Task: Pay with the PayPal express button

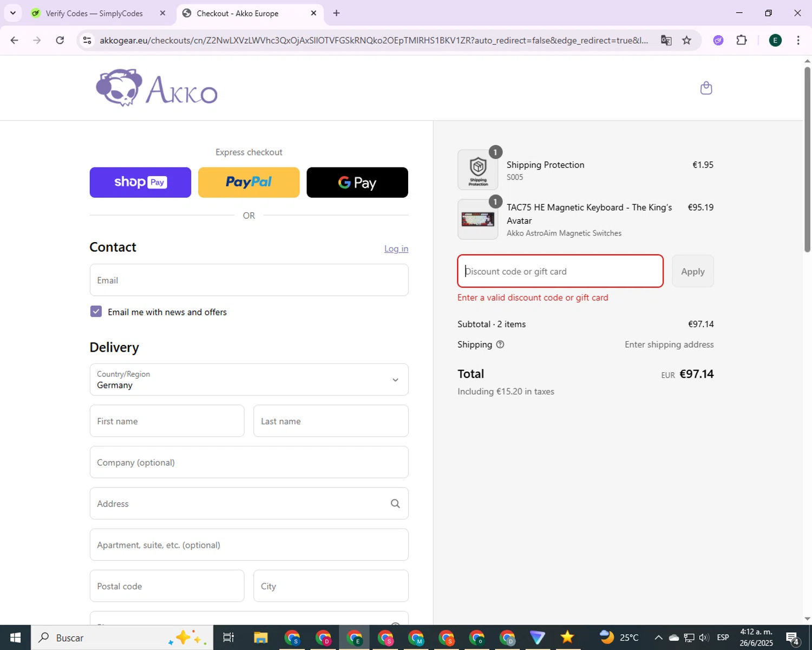Action: coord(248,183)
